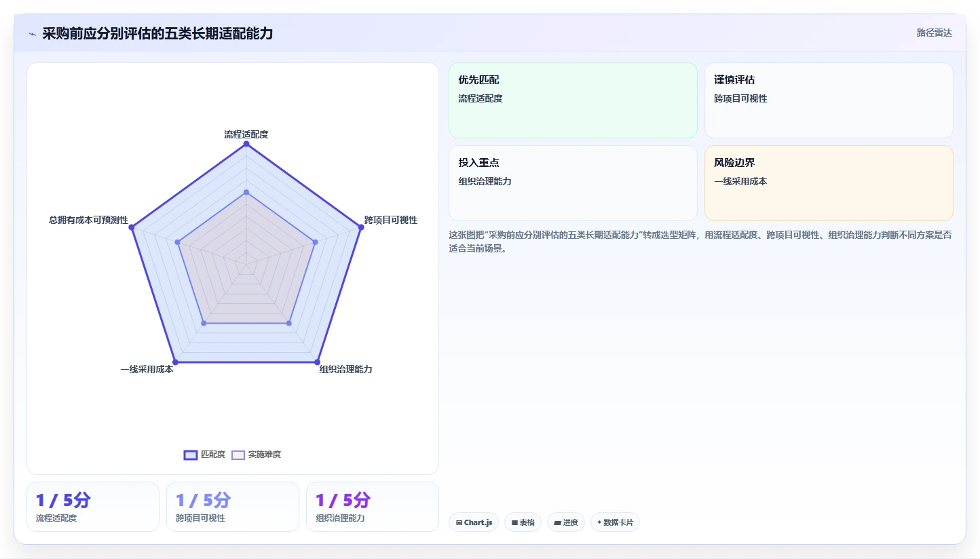The width and height of the screenshot is (980, 559).
Task: Click the 跨项目可视性 score card showing 1 / 5分
Action: tap(233, 507)
